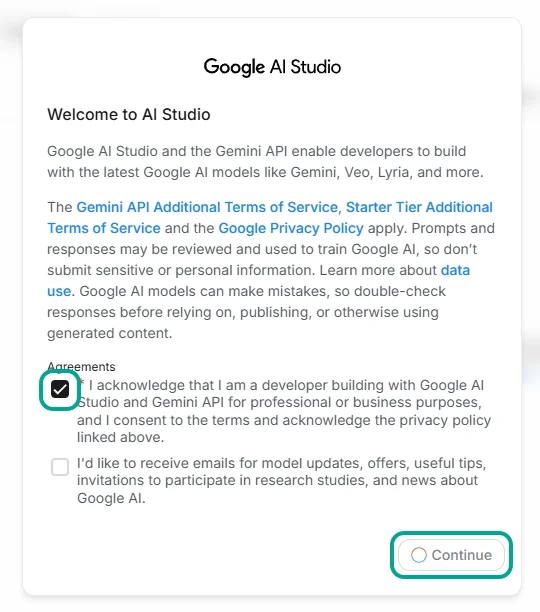540x612 pixels.
Task: Click the loading spinner icon beside Continue
Action: click(x=419, y=555)
